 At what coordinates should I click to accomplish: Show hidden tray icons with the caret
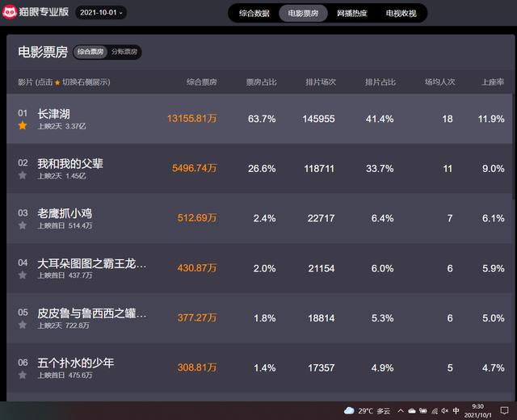(401, 411)
